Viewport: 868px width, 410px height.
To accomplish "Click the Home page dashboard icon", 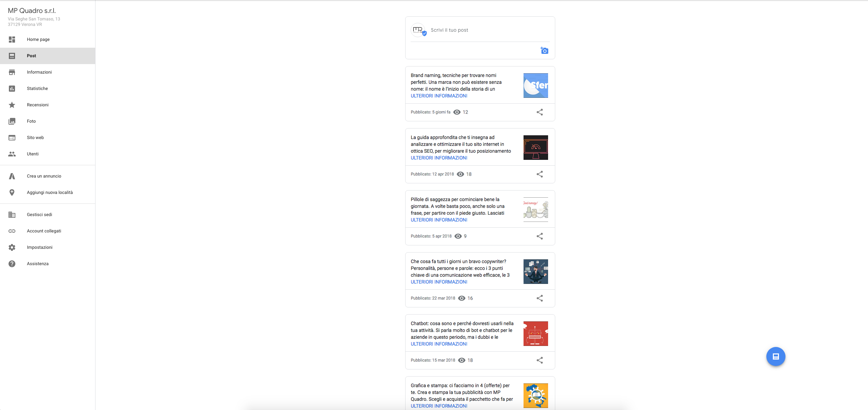I will click(12, 40).
